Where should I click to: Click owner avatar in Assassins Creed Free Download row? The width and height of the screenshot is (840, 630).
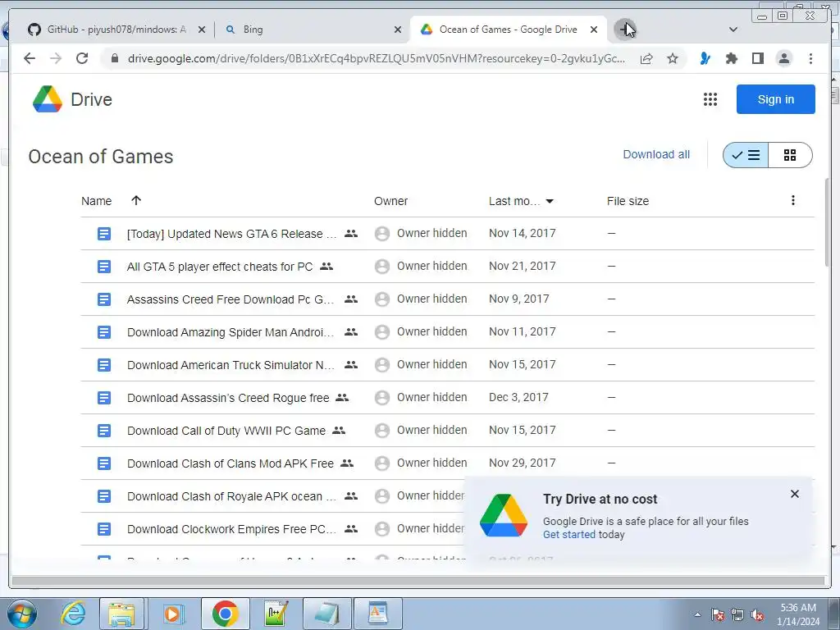click(382, 299)
